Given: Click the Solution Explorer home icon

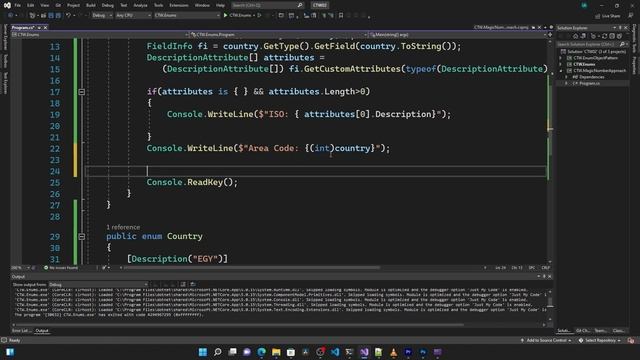Looking at the screenshot, I should pyautogui.click(x=576, y=36).
